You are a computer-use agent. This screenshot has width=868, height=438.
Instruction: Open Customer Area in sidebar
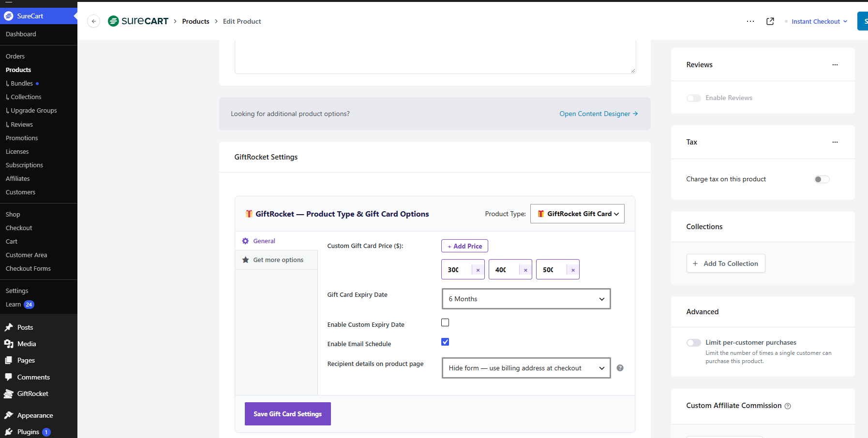tap(26, 255)
